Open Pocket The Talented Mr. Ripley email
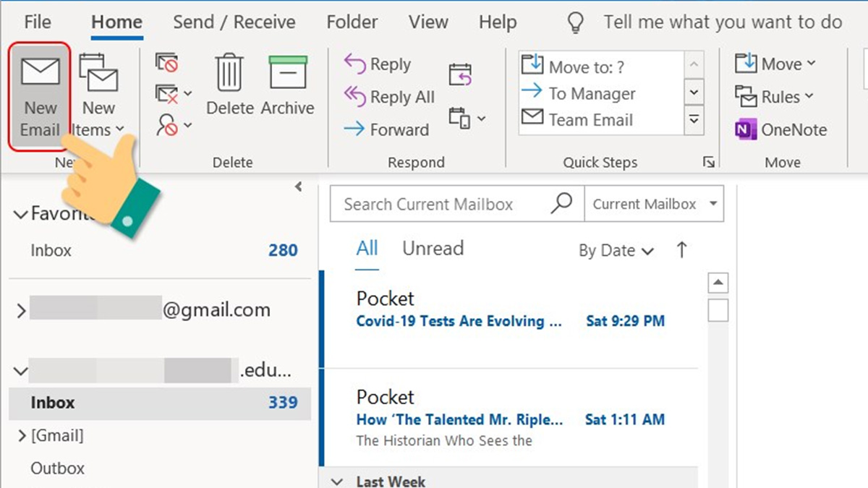 tap(510, 418)
